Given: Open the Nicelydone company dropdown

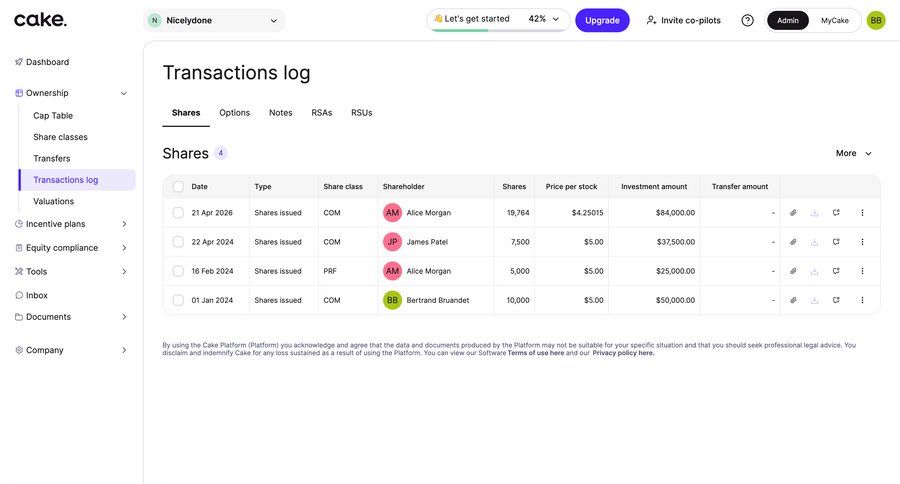Looking at the screenshot, I should 214,20.
